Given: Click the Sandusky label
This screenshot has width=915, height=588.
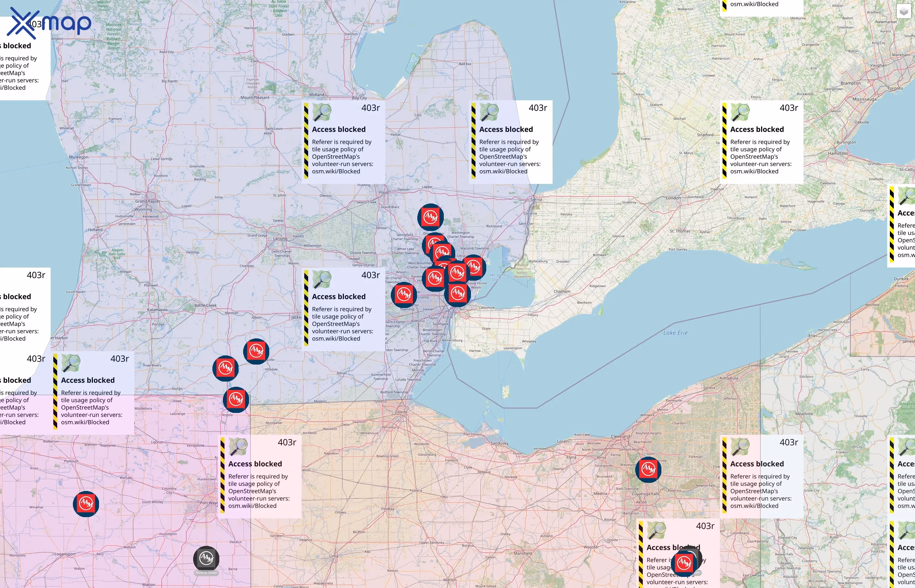Looking at the screenshot, I should [500, 443].
